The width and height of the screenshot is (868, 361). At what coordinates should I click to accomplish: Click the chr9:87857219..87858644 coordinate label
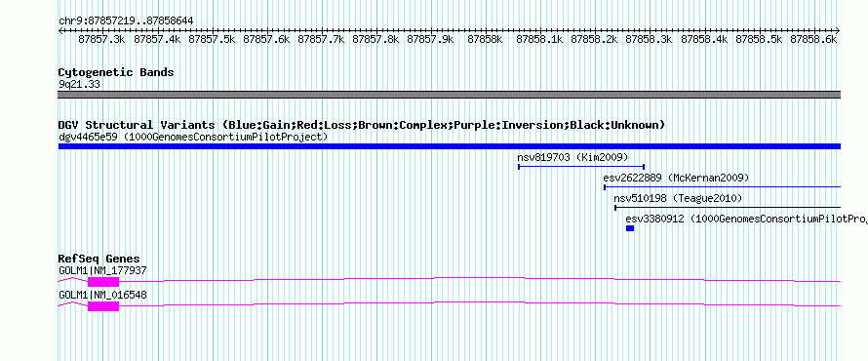(x=126, y=21)
